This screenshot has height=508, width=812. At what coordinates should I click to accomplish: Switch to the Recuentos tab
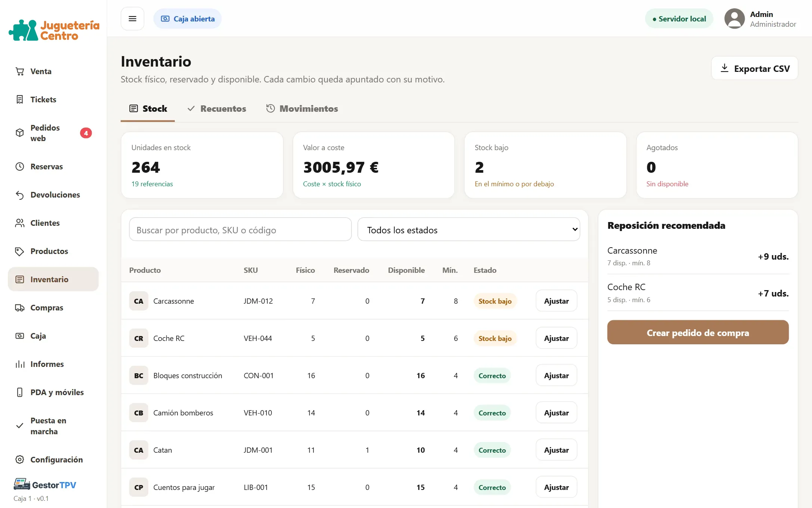(x=217, y=109)
